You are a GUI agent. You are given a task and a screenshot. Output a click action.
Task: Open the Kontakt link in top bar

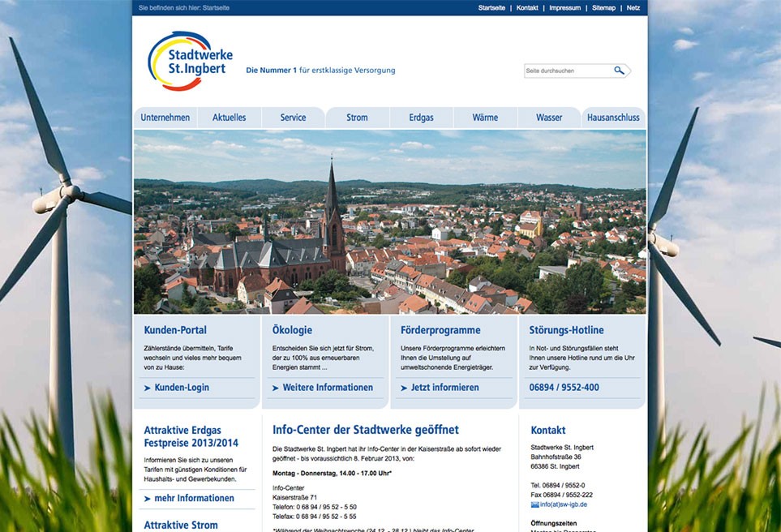click(527, 8)
